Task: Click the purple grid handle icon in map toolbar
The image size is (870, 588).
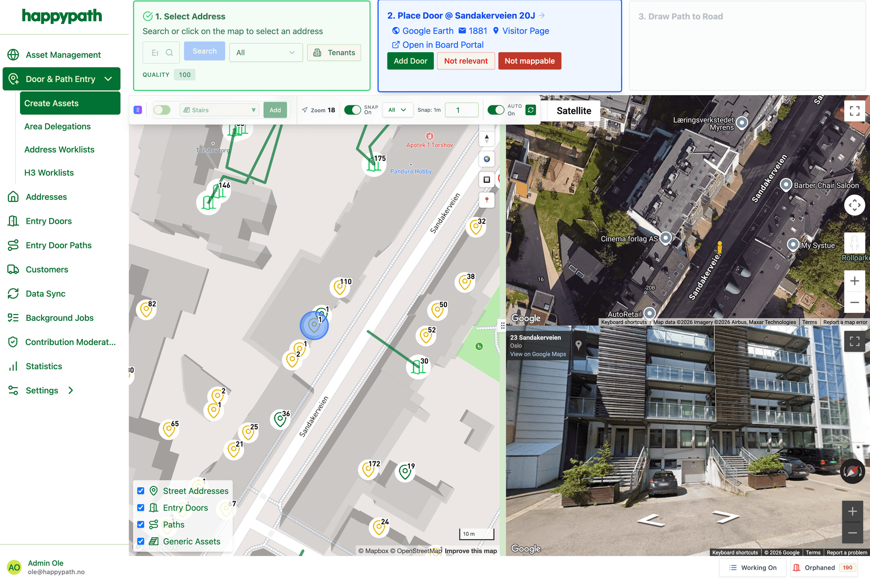Action: 138,110
